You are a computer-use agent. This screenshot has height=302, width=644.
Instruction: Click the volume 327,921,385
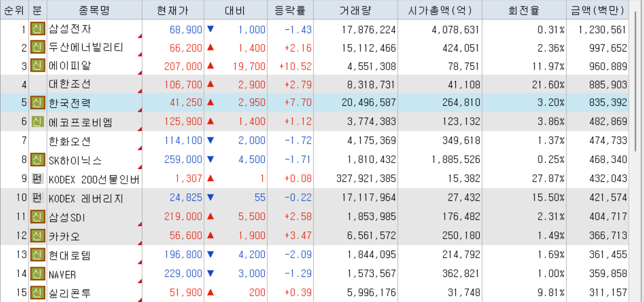(x=366, y=179)
